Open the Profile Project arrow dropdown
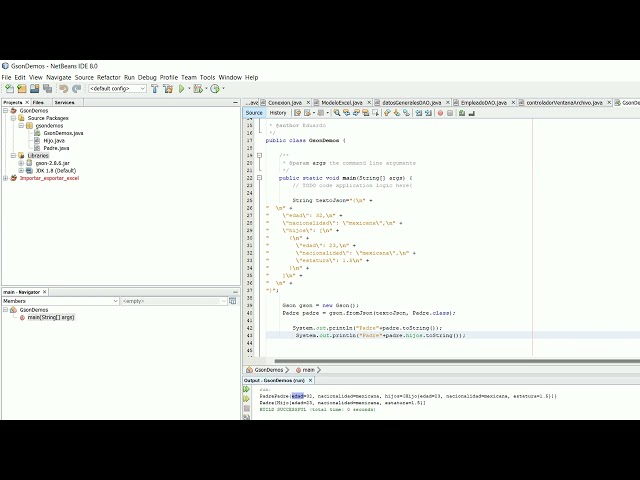Image resolution: width=640 pixels, height=480 pixels. [223, 89]
